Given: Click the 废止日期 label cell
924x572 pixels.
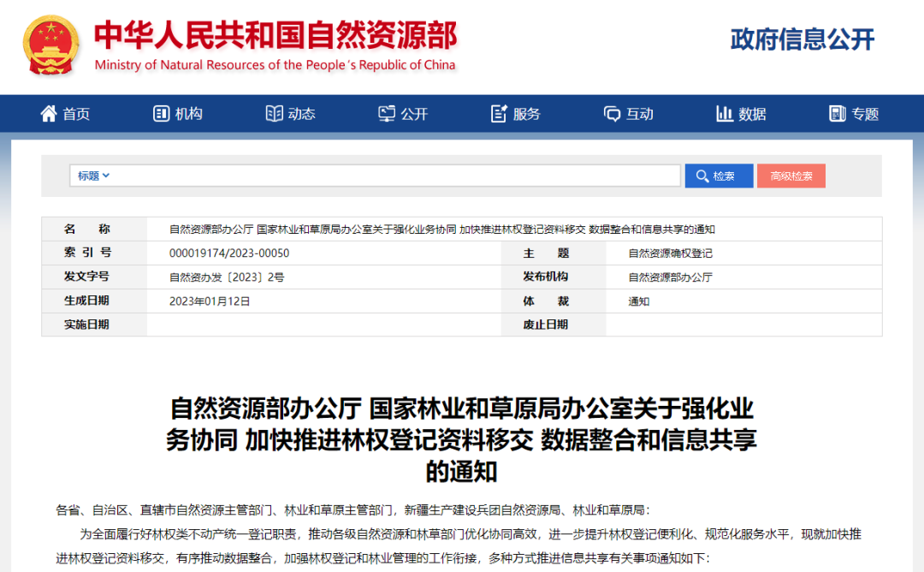Looking at the screenshot, I should [x=554, y=325].
